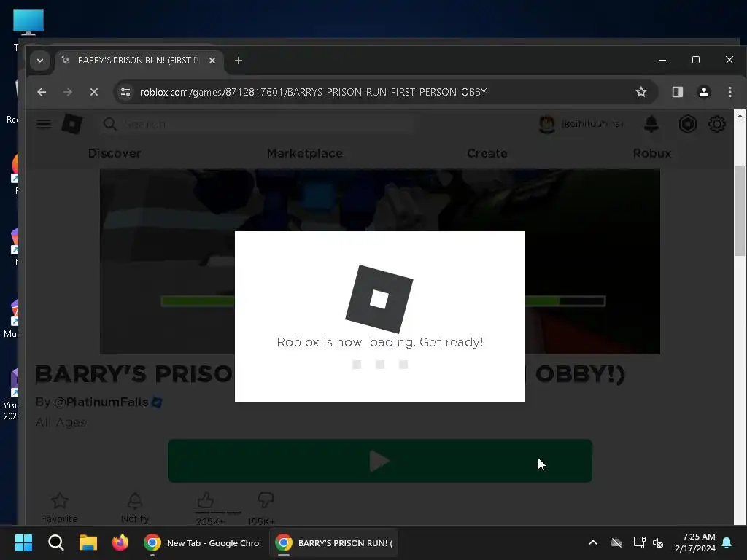Open Create tab
The image size is (747, 560).
coord(487,153)
